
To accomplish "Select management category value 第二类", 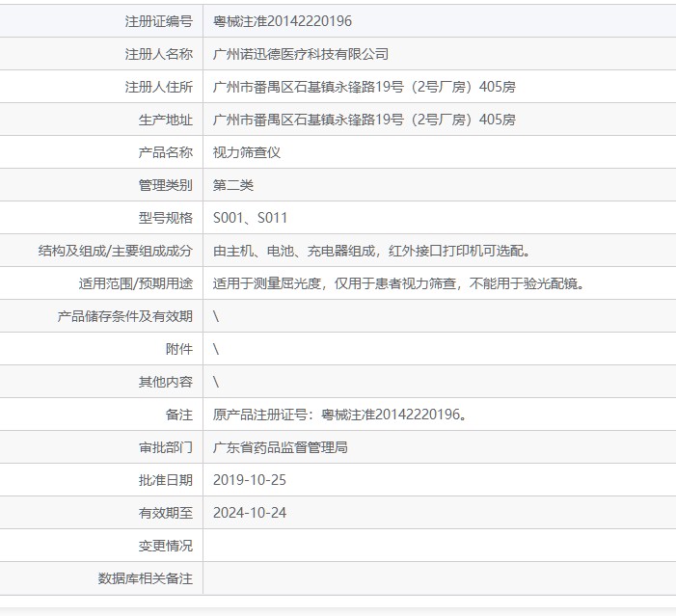I will coord(232,185).
